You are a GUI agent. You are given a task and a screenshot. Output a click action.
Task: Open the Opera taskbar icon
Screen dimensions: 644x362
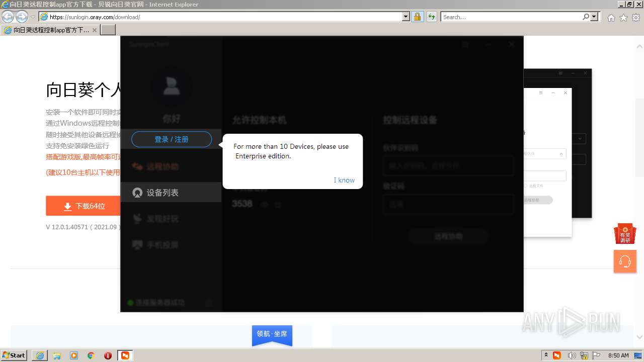108,355
